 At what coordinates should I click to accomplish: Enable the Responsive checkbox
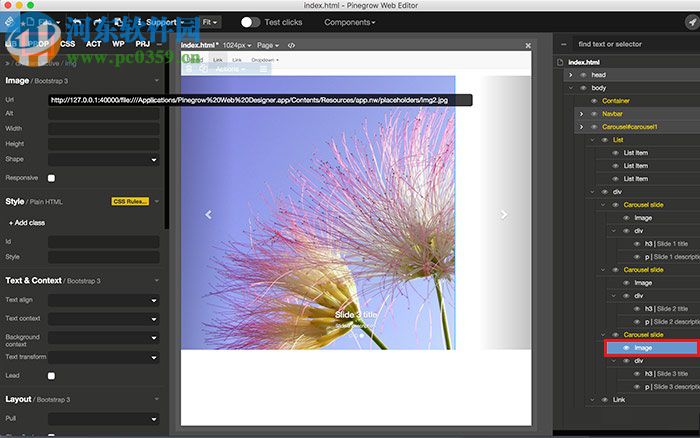click(51, 178)
